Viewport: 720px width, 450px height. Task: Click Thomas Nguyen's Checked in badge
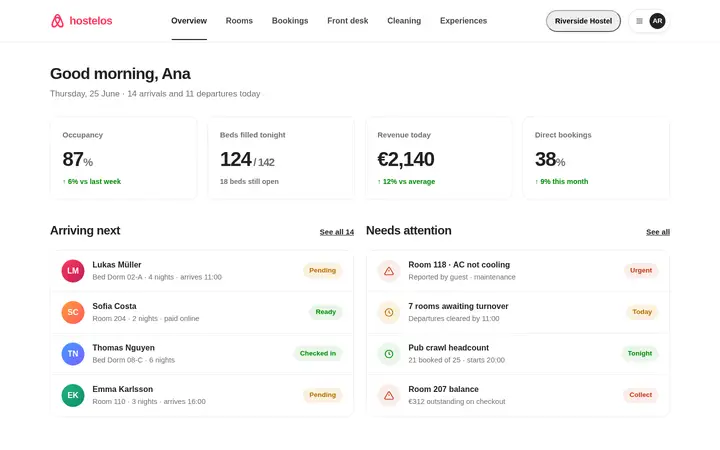[x=318, y=353]
